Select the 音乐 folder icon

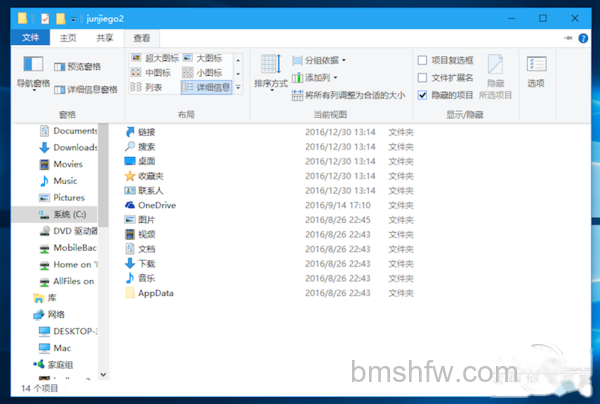point(130,278)
